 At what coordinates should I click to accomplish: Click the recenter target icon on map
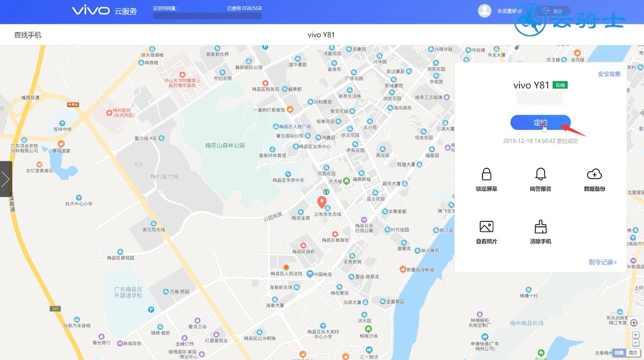point(634,323)
